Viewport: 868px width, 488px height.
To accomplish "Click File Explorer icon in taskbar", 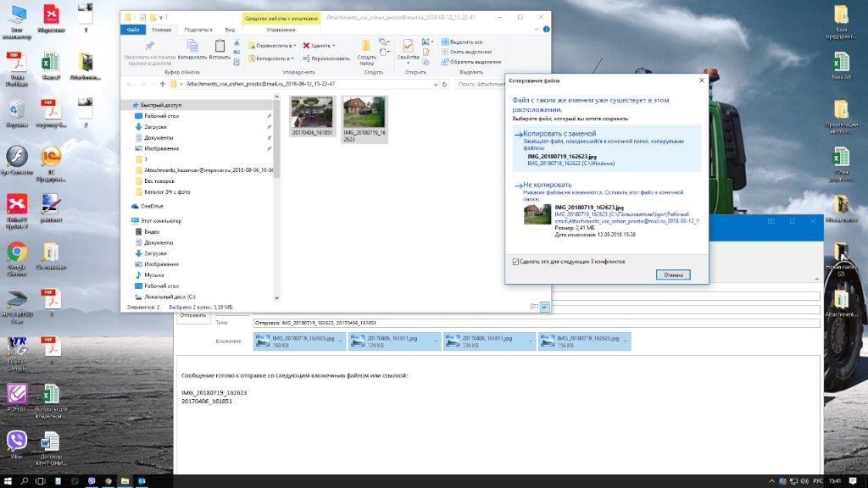I will [x=125, y=481].
